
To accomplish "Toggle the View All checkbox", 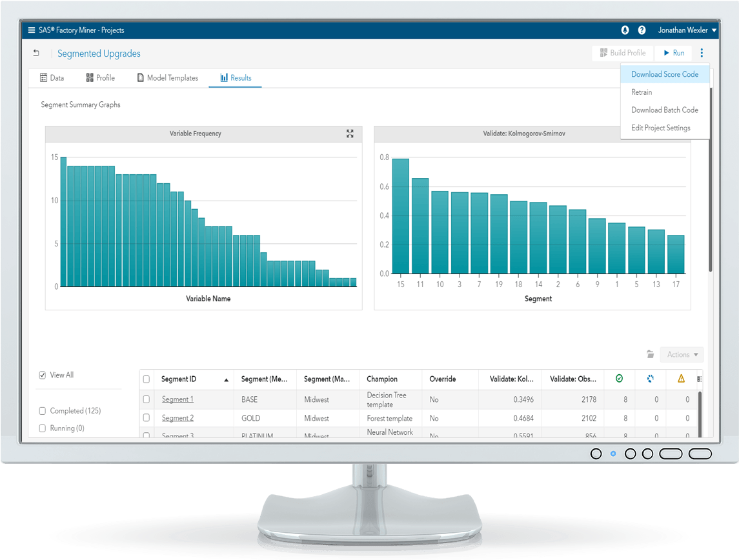I will 43,375.
